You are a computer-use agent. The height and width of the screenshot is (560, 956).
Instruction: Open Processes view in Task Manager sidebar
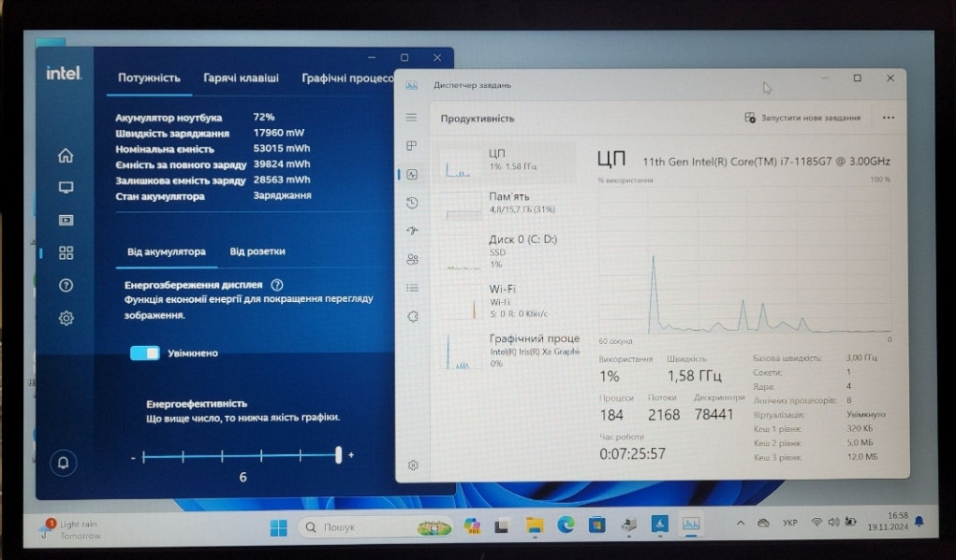pos(412,146)
